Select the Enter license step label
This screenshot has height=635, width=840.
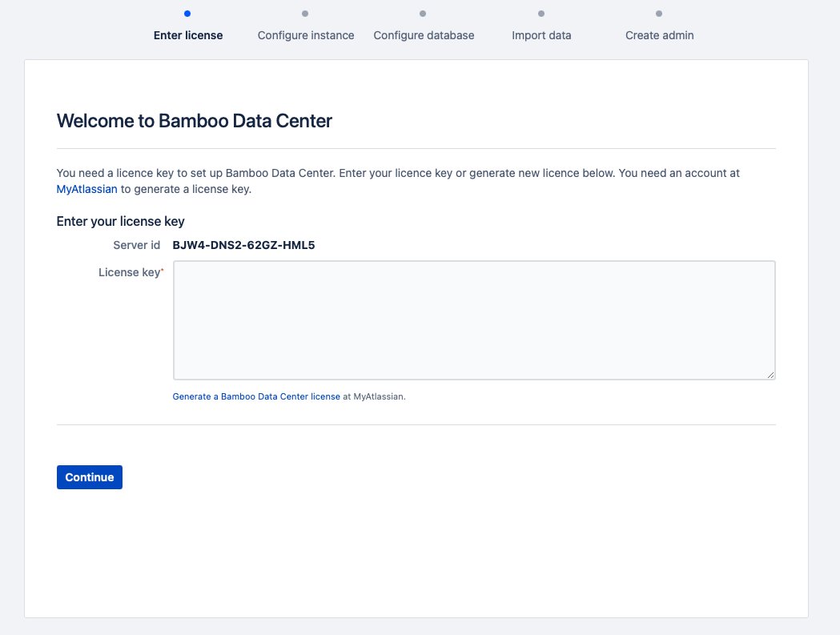coord(188,35)
